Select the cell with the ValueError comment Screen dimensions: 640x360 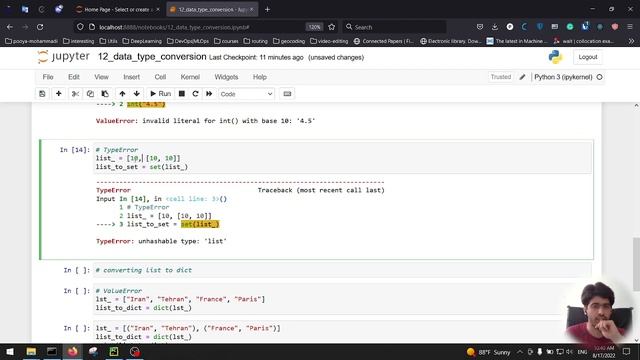point(342,299)
